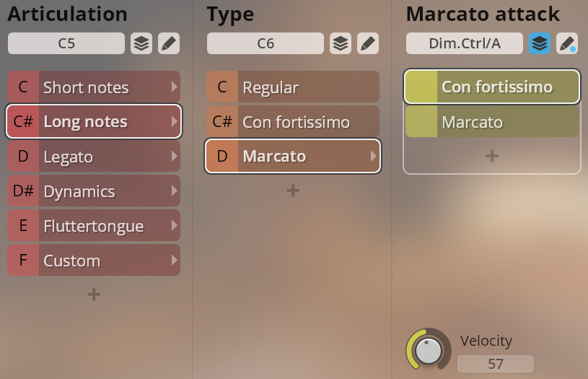This screenshot has height=379, width=588.
Task: Click the Velocity knob
Action: [x=429, y=351]
